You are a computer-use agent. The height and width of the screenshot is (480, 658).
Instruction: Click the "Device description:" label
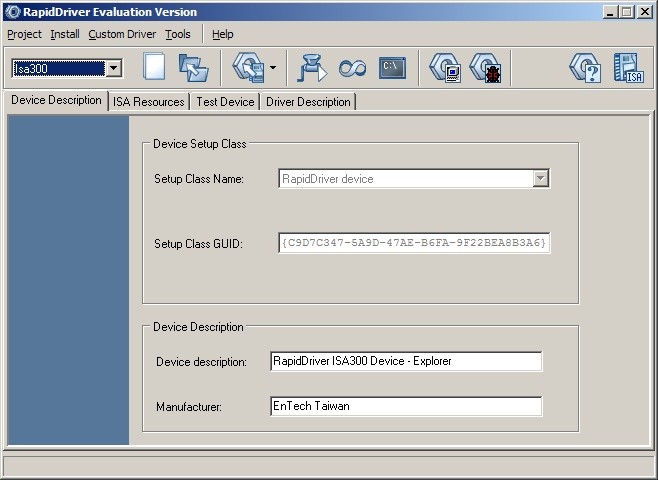(x=201, y=362)
